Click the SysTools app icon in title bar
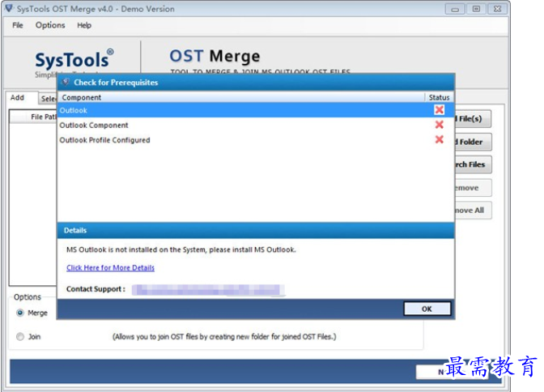This screenshot has width=544, height=392. point(9,8)
